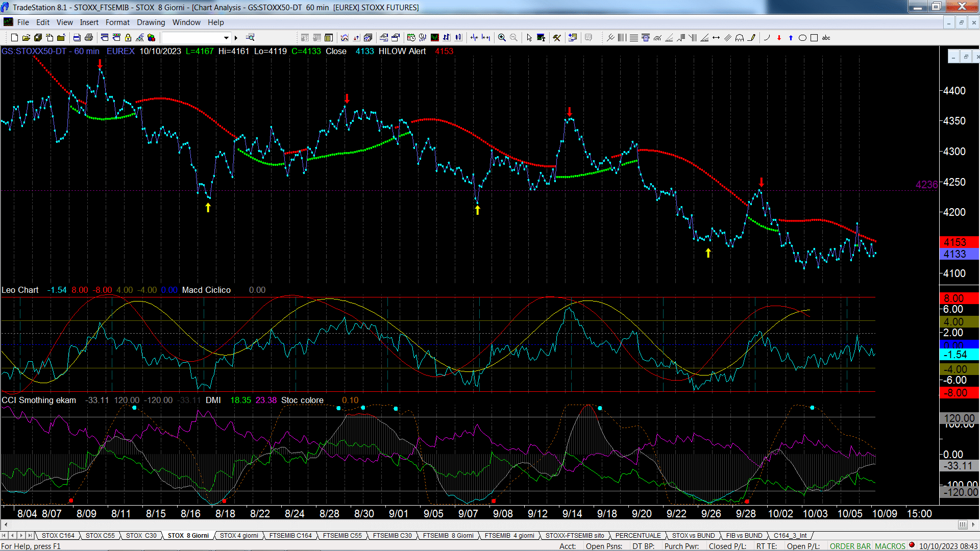Click the padlock lock icon in toolbar

(x=128, y=38)
